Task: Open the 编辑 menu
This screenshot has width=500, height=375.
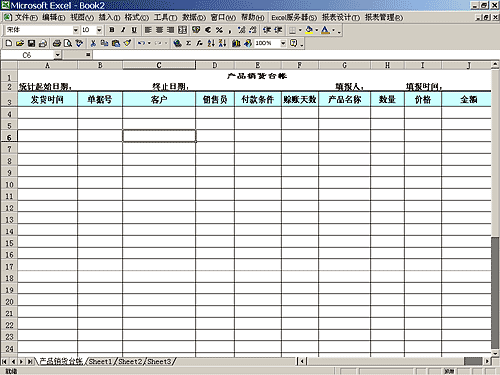Action: click(x=54, y=17)
